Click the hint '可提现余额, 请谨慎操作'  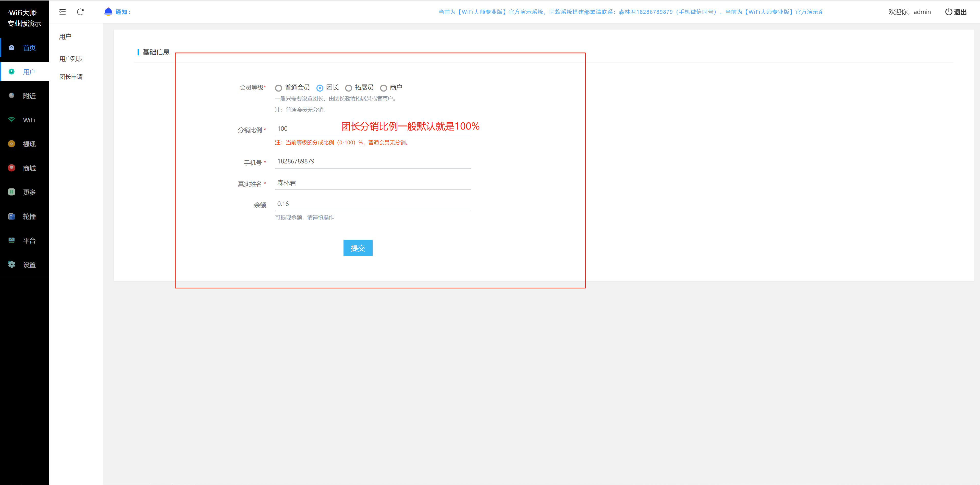[304, 218]
